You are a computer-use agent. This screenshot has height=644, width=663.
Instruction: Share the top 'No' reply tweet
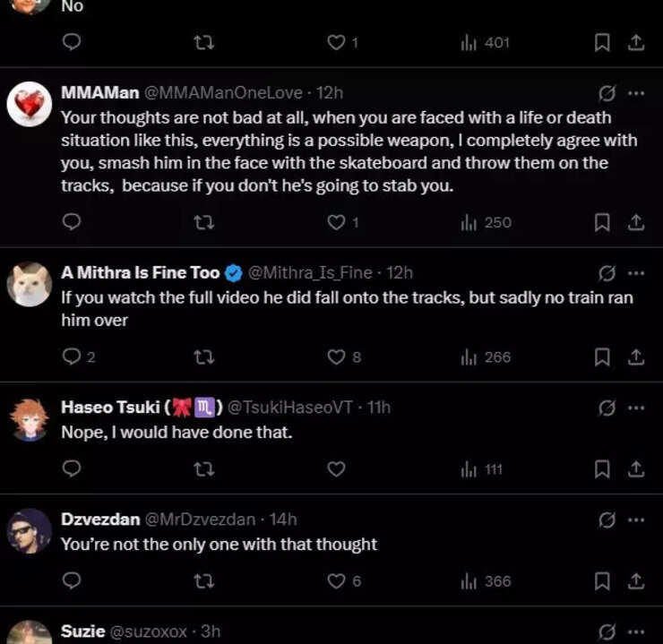(635, 42)
